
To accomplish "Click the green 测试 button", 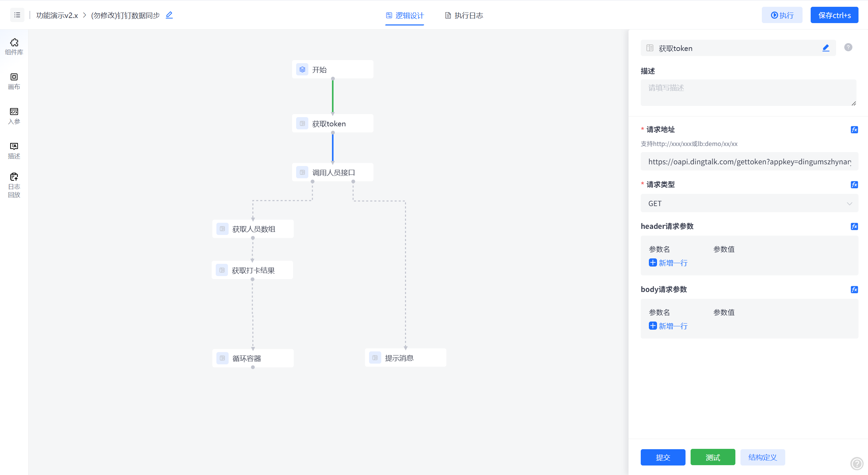I will click(713, 457).
